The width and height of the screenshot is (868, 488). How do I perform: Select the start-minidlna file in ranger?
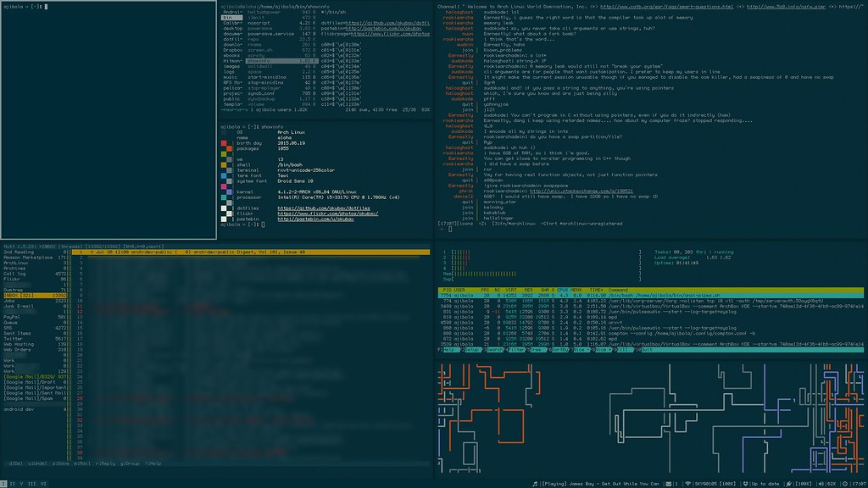281,77
